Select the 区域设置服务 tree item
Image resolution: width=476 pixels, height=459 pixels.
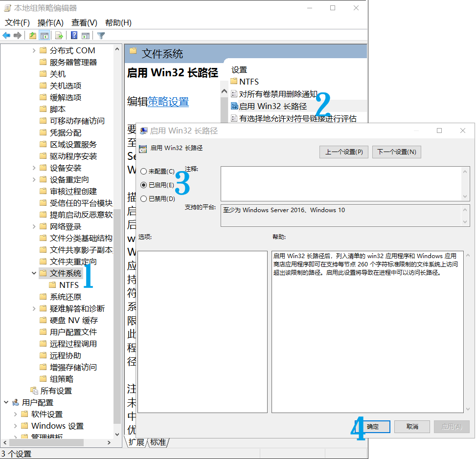pyautogui.click(x=73, y=144)
